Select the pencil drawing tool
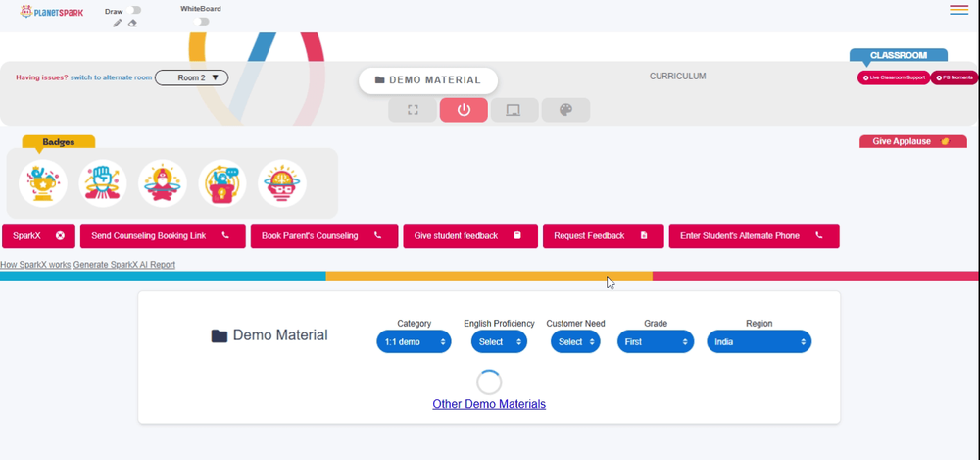Image resolution: width=980 pixels, height=460 pixels. [118, 24]
